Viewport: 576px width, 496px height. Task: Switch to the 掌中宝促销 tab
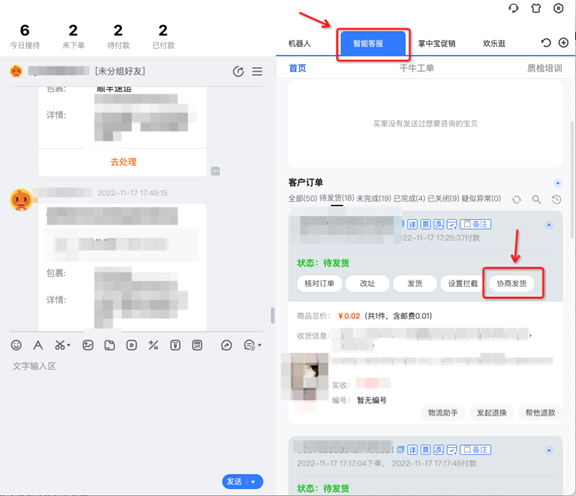point(437,43)
